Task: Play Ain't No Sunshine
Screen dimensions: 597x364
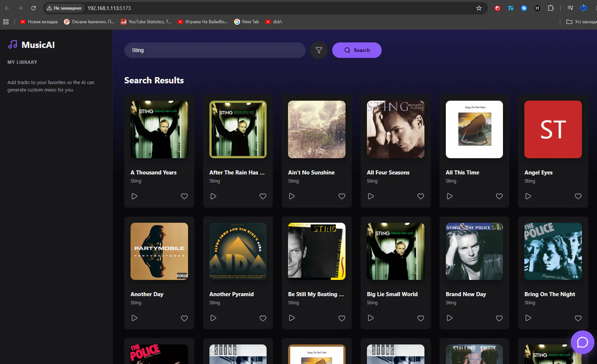Action: point(292,196)
